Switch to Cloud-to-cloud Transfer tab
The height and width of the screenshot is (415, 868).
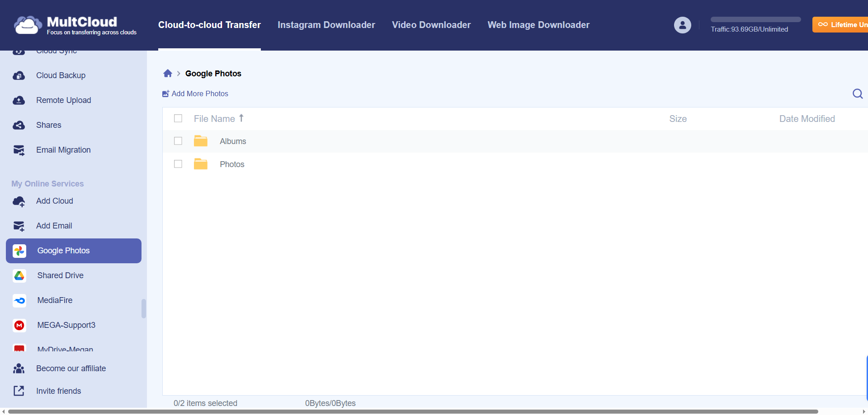[x=209, y=25]
